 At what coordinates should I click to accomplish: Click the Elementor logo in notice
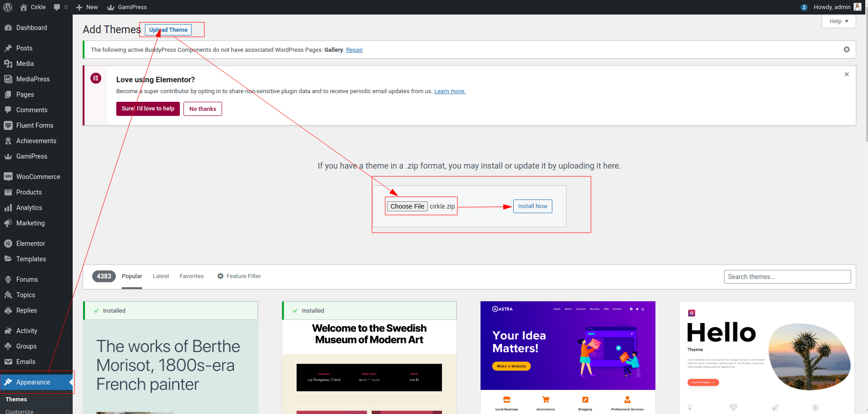point(96,78)
